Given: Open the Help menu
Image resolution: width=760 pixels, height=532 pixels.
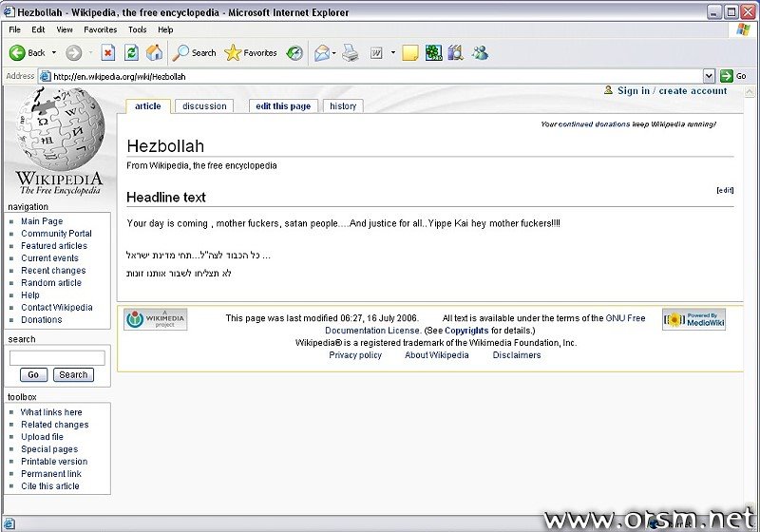Looking at the screenshot, I should click(x=165, y=29).
